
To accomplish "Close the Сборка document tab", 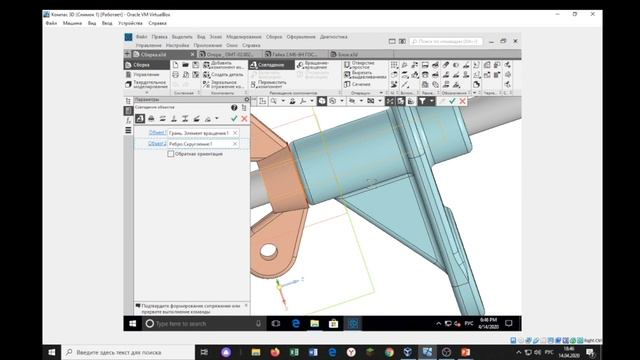I will click(193, 54).
